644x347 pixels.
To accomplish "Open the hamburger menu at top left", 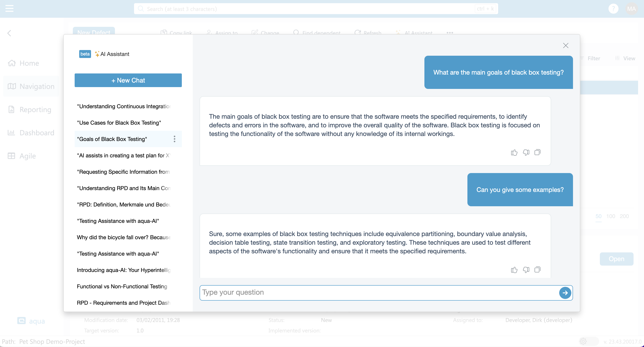I will pos(9,8).
